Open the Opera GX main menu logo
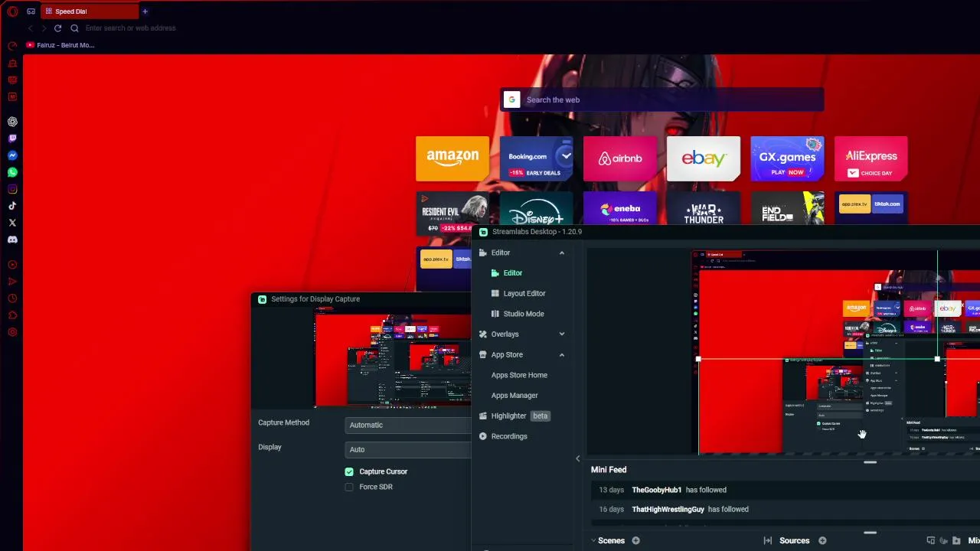The height and width of the screenshot is (551, 980). [12, 11]
